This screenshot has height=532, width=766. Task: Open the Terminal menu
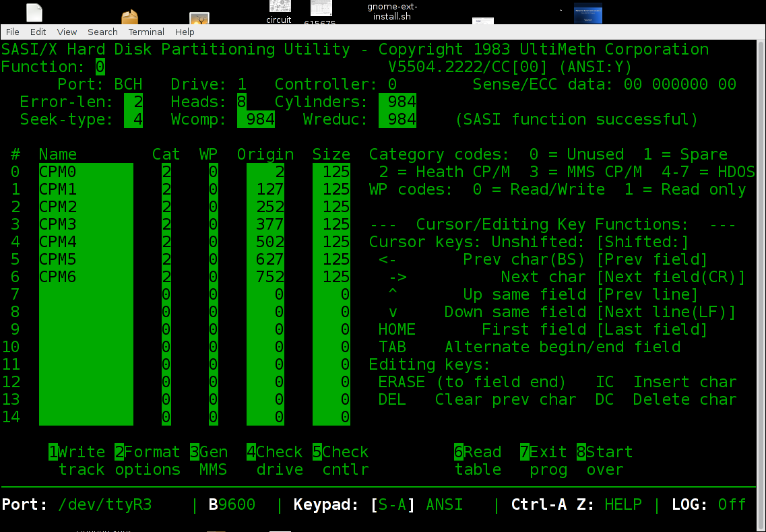146,32
